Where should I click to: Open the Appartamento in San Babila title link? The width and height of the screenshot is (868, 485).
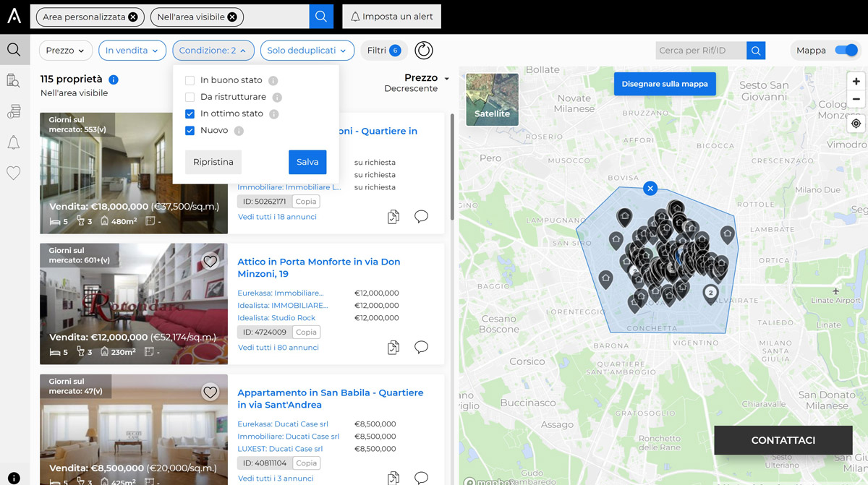[331, 398]
